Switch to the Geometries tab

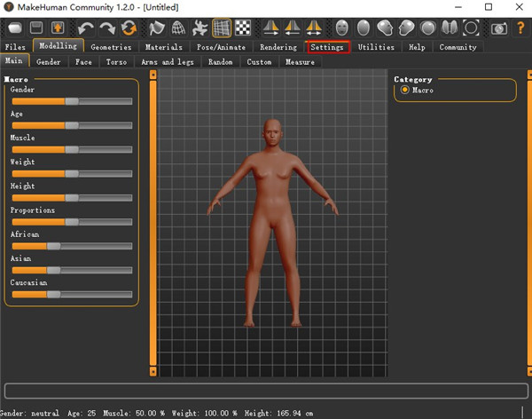coord(111,47)
